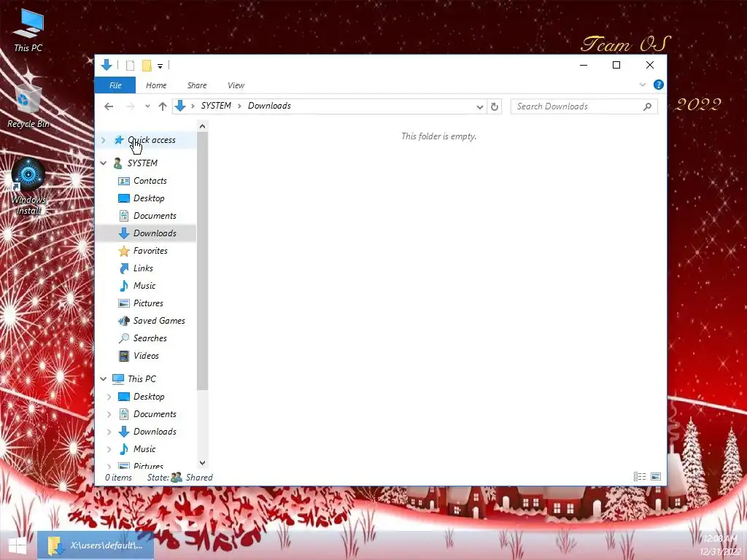Switch to the Share ribbon tab
Screen dimensions: 747x560
click(x=197, y=85)
